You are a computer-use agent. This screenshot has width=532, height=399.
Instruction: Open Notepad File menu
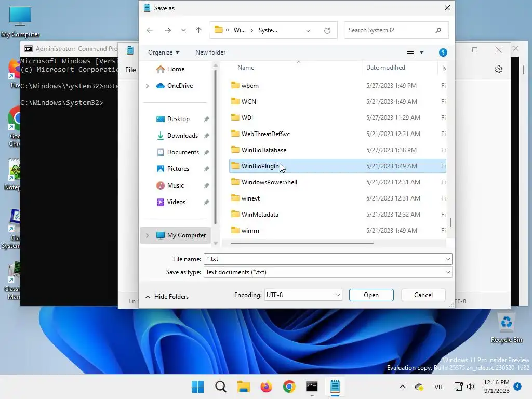[x=130, y=70]
